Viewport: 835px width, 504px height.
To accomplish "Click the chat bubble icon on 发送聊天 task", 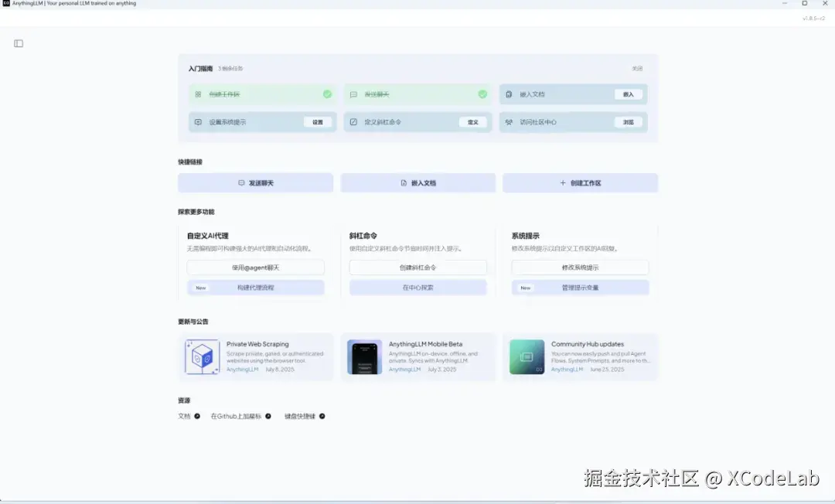I will 352,94.
